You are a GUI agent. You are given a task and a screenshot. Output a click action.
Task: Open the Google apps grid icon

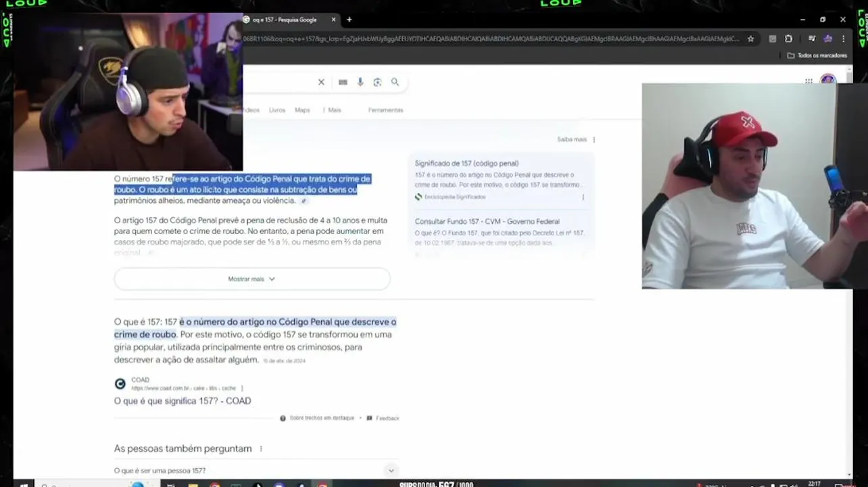click(809, 81)
